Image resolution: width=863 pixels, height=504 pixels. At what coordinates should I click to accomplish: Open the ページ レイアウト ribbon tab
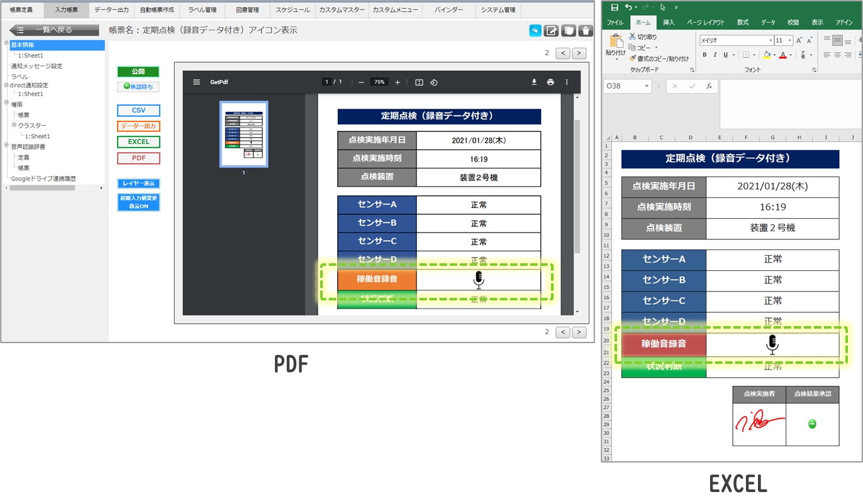click(x=705, y=23)
